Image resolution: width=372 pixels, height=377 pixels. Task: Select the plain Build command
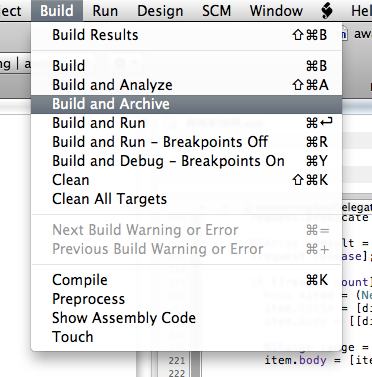click(x=187, y=66)
